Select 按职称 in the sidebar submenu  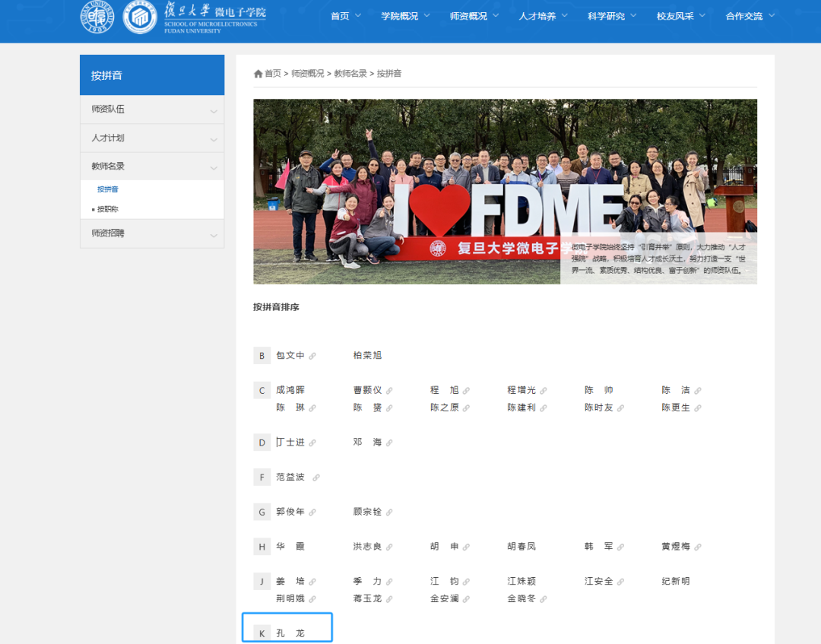pyautogui.click(x=108, y=209)
